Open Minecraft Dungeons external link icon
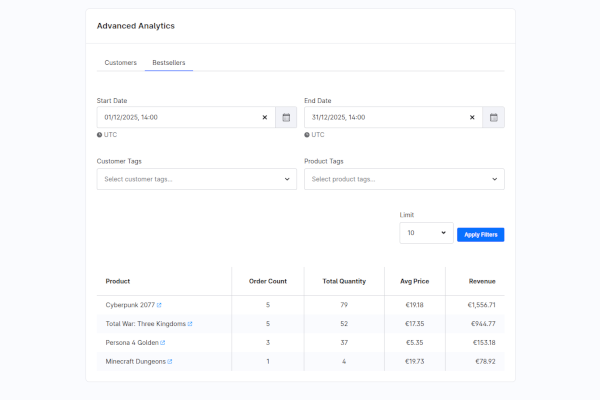Screen dimensions: 600x400 (x=169, y=361)
